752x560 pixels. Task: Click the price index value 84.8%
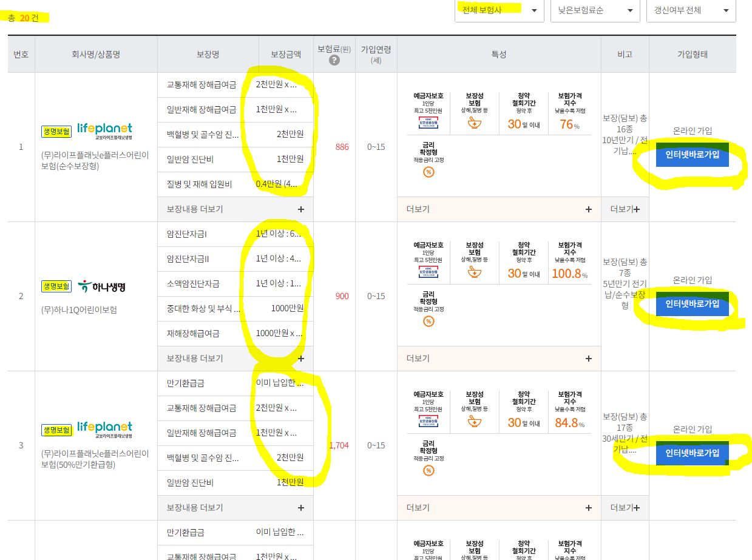[569, 423]
